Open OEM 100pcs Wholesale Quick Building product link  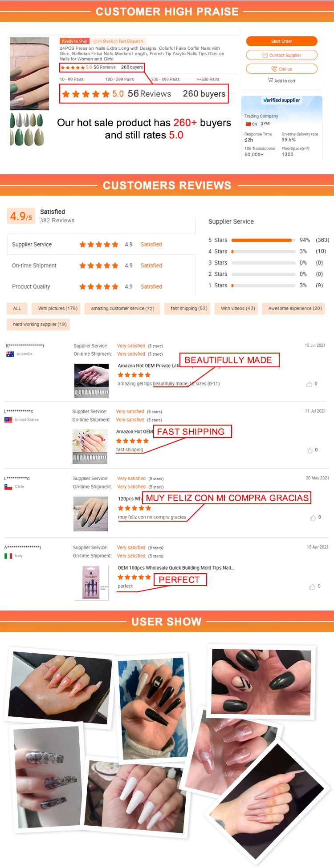pyautogui.click(x=176, y=568)
